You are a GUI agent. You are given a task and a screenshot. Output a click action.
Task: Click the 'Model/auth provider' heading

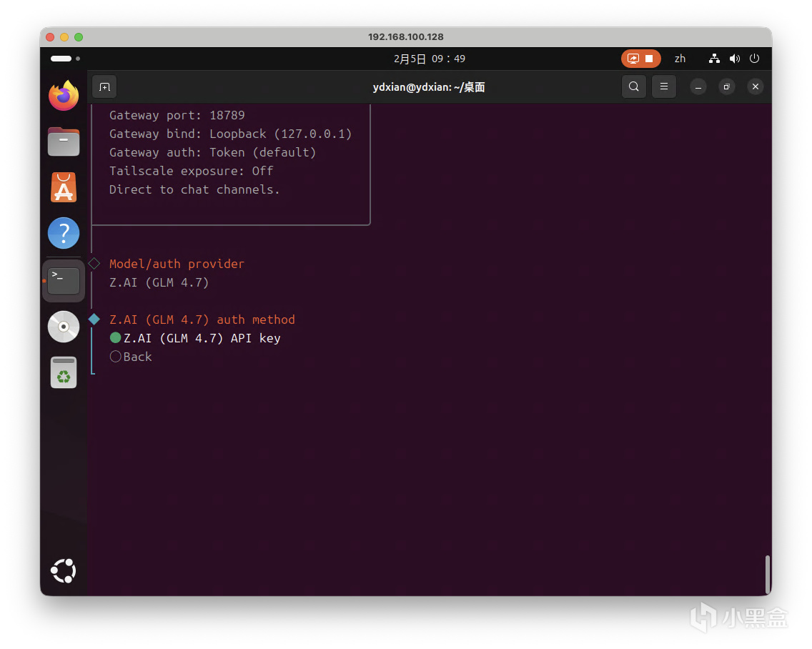coord(177,264)
